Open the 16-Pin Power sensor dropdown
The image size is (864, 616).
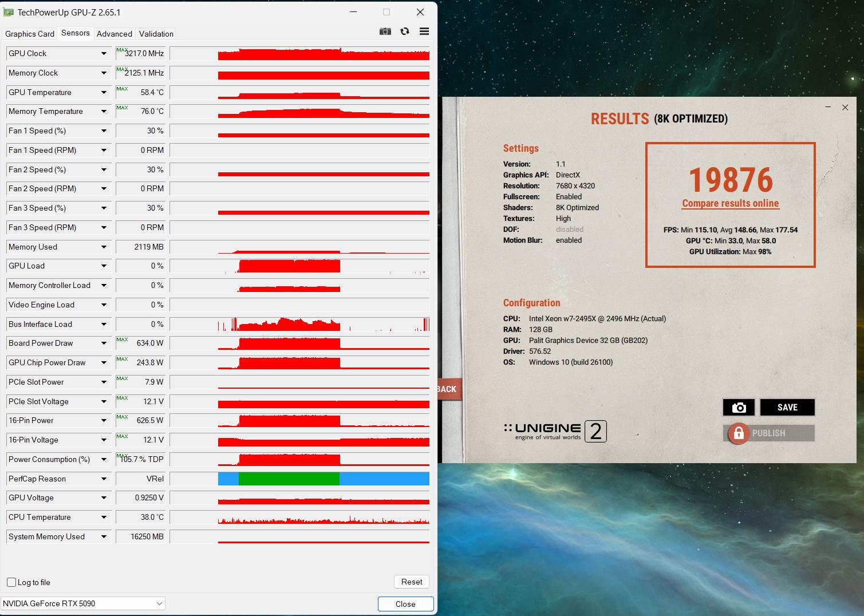(104, 420)
